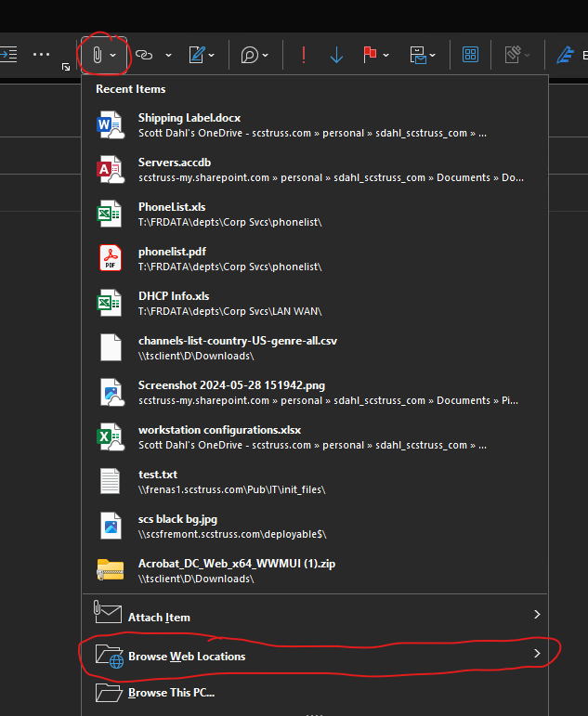Expand Attach Item submenu arrow

click(x=537, y=615)
